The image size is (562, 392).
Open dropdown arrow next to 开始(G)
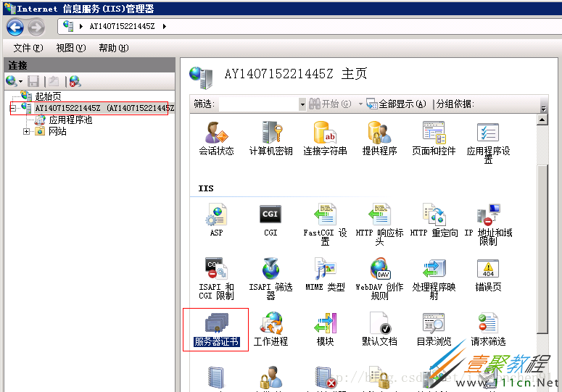360,104
